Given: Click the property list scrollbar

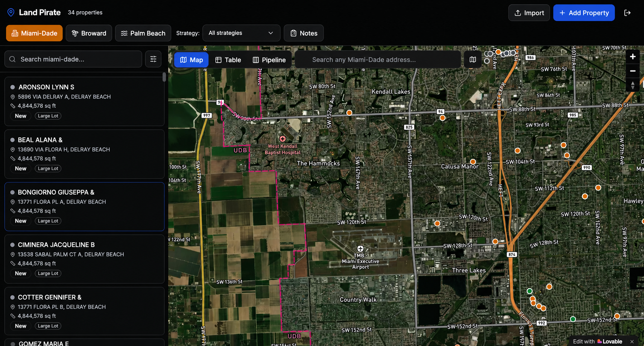Looking at the screenshot, I should (x=164, y=77).
